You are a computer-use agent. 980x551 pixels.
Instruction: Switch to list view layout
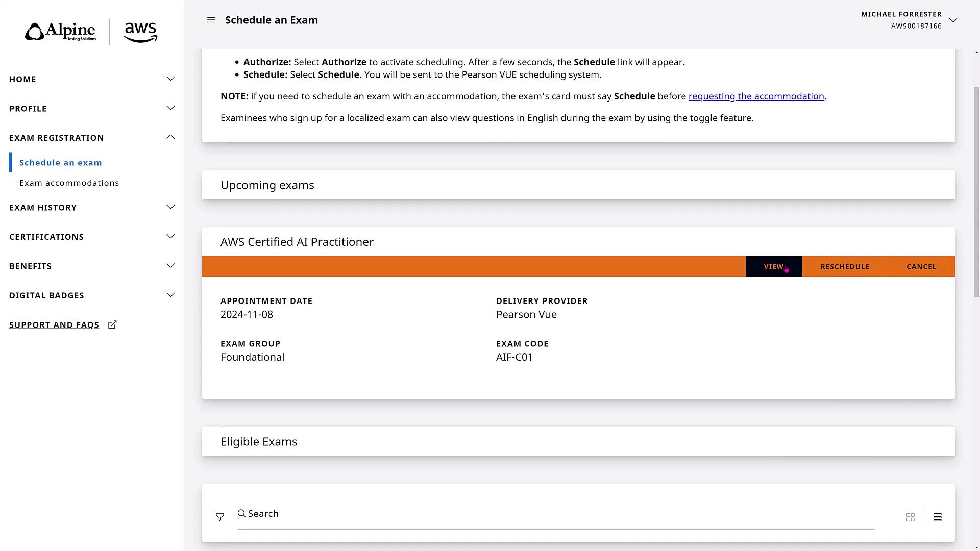[x=938, y=517]
